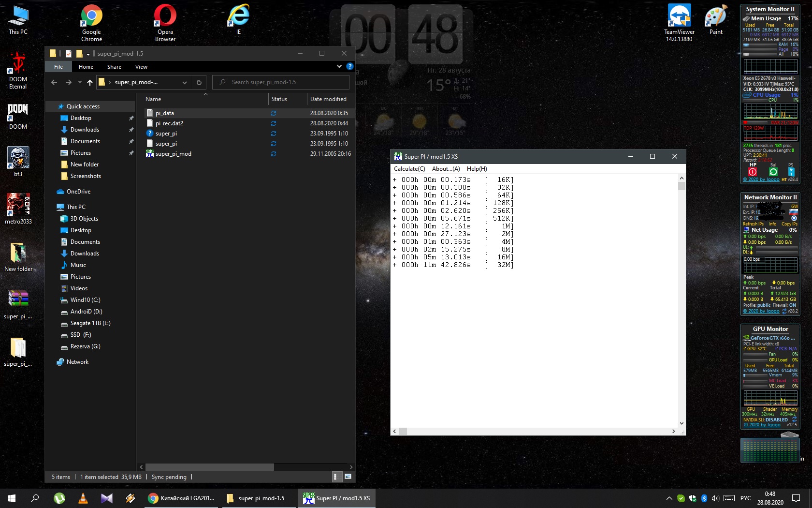Open the Share ribbon tab

[x=114, y=67]
